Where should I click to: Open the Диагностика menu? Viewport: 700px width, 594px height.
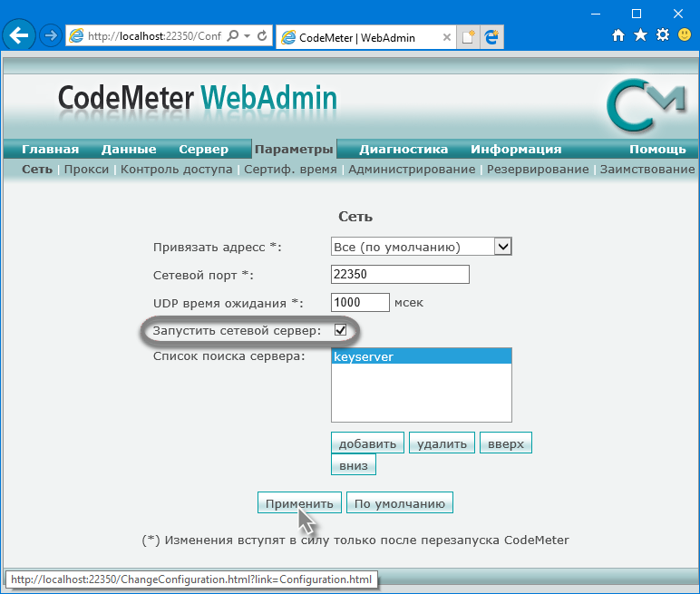click(403, 149)
